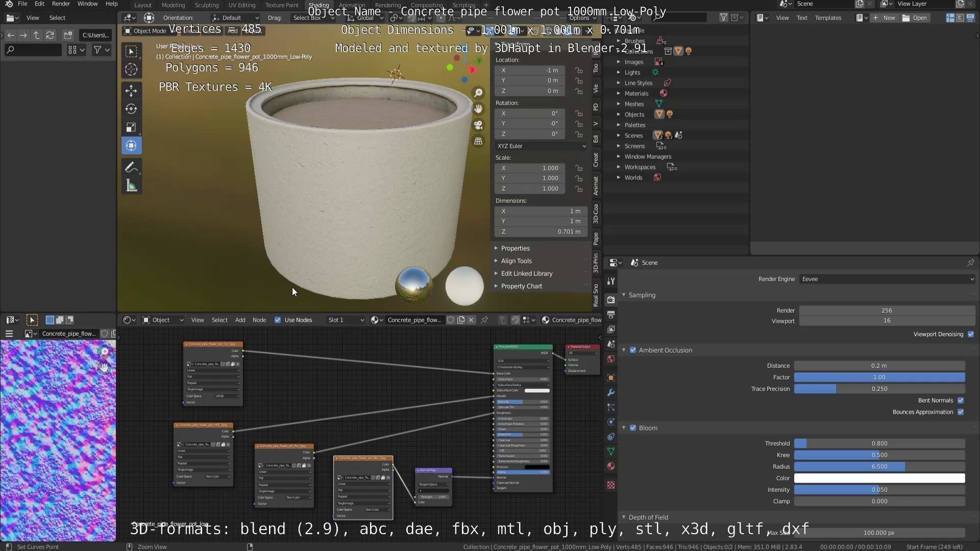
Task: Disable the Bloom checkbox
Action: coord(633,428)
